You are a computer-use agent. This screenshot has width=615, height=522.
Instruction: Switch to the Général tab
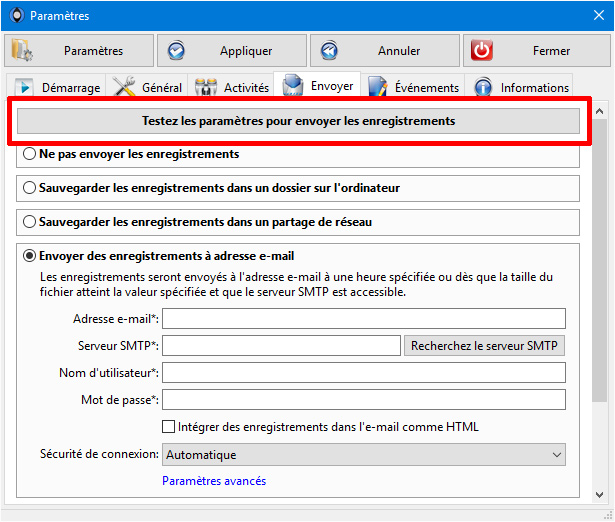tap(147, 85)
